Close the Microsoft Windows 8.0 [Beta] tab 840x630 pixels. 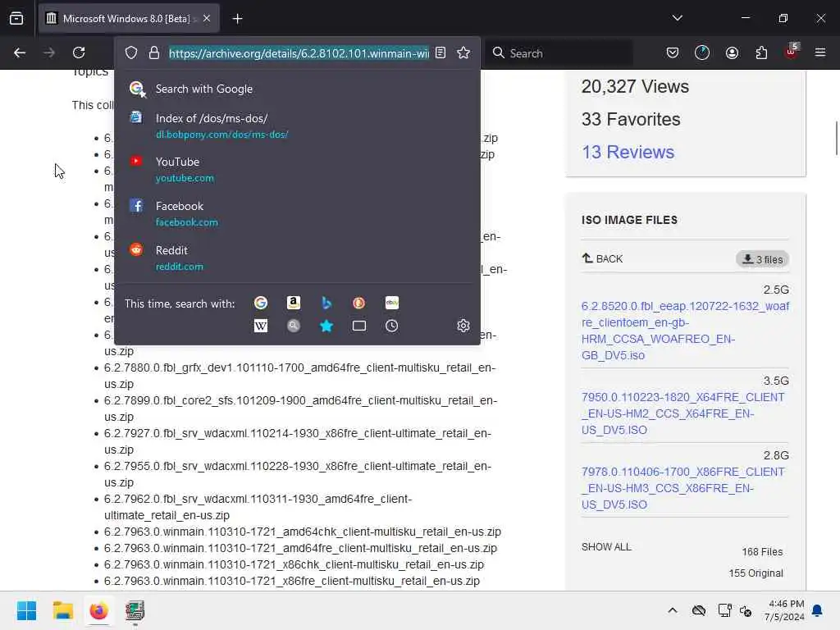tap(207, 19)
